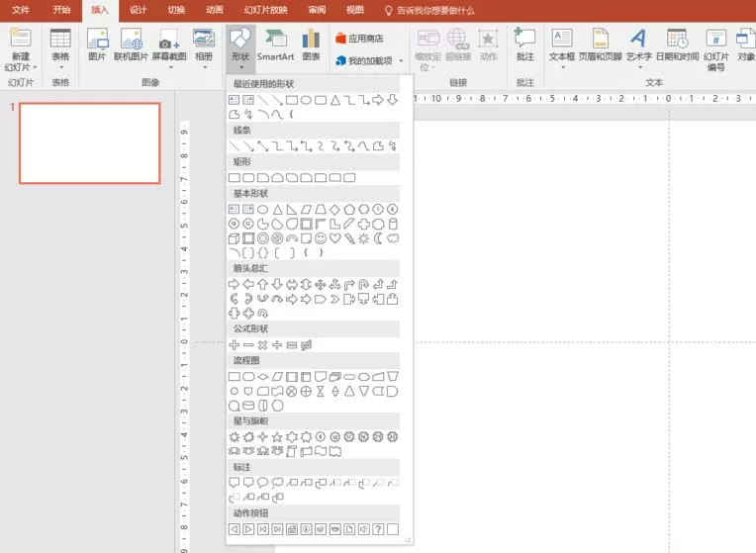
Task: Select the help question mark action button
Action: pyautogui.click(x=378, y=529)
